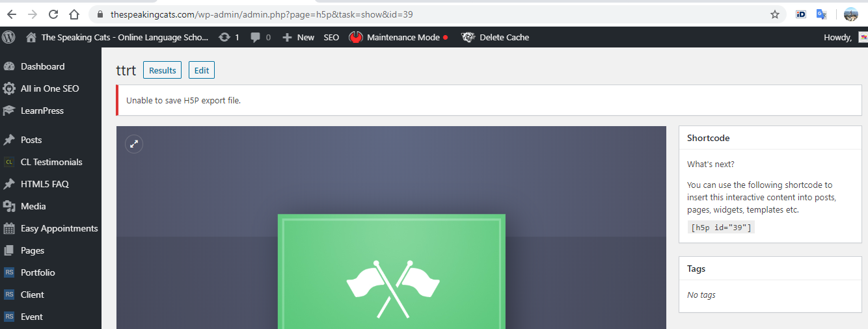The image size is (868, 329).
Task: Reload the page with the refresh icon
Action: 53,14
